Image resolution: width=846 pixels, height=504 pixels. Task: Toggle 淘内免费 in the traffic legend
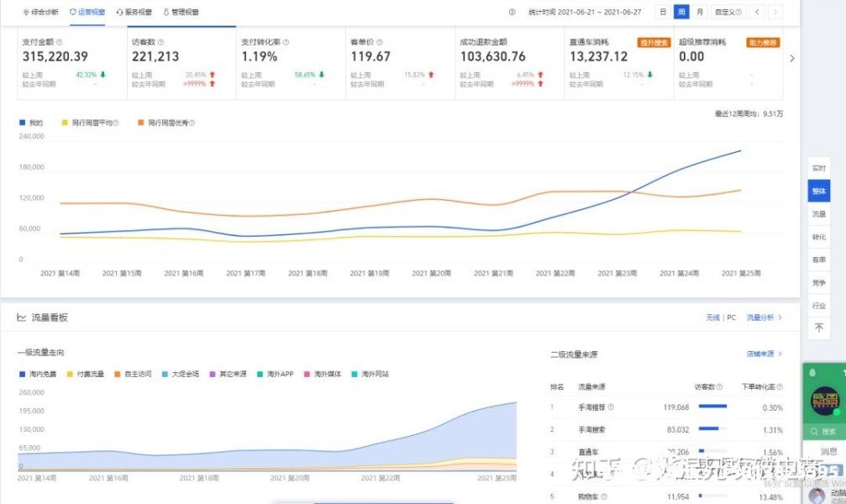(x=40, y=374)
